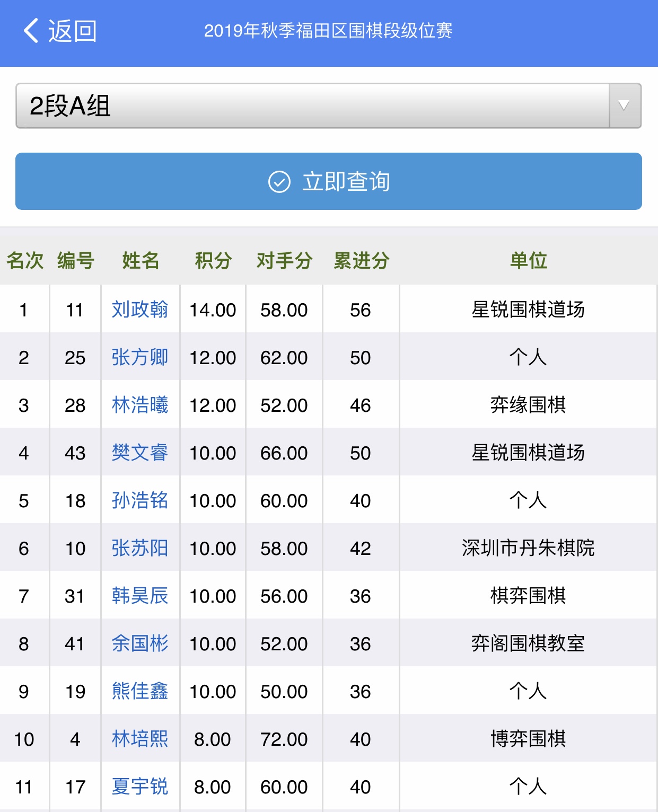Select player 余国彬 link
This screenshot has width=658, height=812.
(140, 643)
